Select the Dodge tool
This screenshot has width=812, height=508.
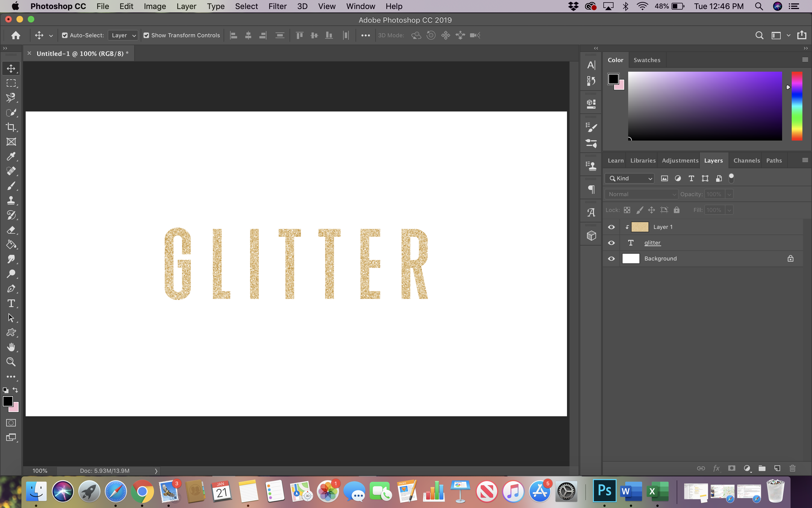(x=11, y=274)
